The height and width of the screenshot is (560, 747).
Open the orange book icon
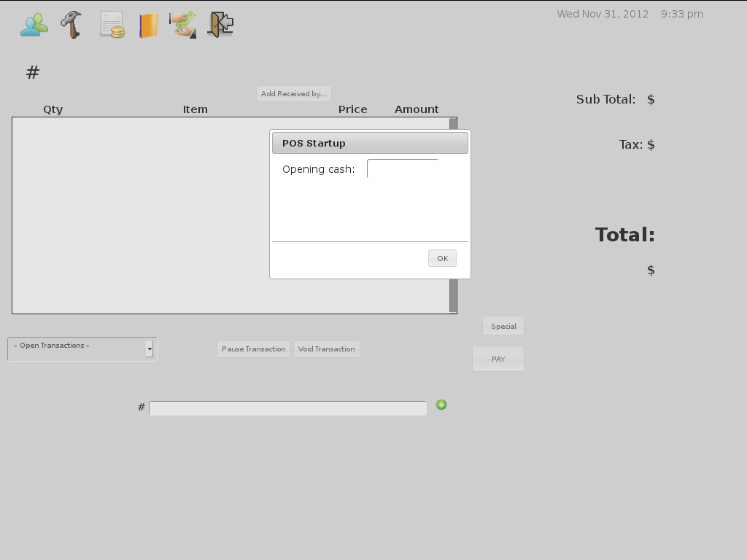(149, 26)
